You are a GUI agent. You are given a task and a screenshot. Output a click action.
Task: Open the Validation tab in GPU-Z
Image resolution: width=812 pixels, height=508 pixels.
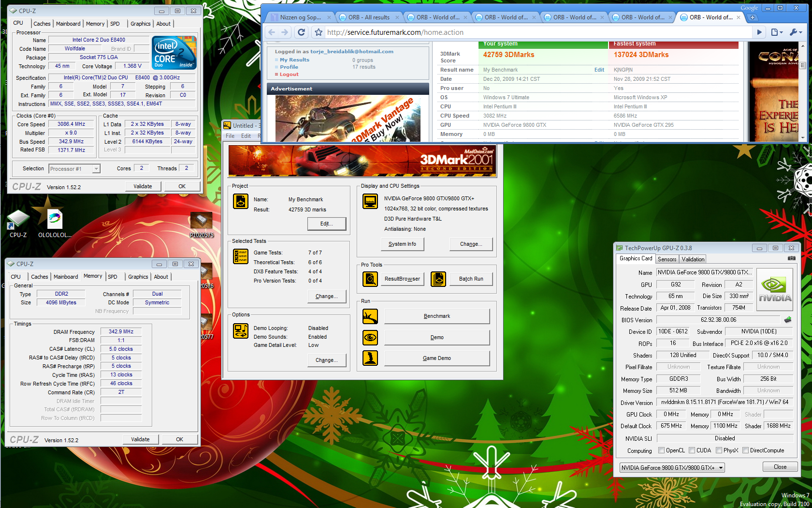693,259
